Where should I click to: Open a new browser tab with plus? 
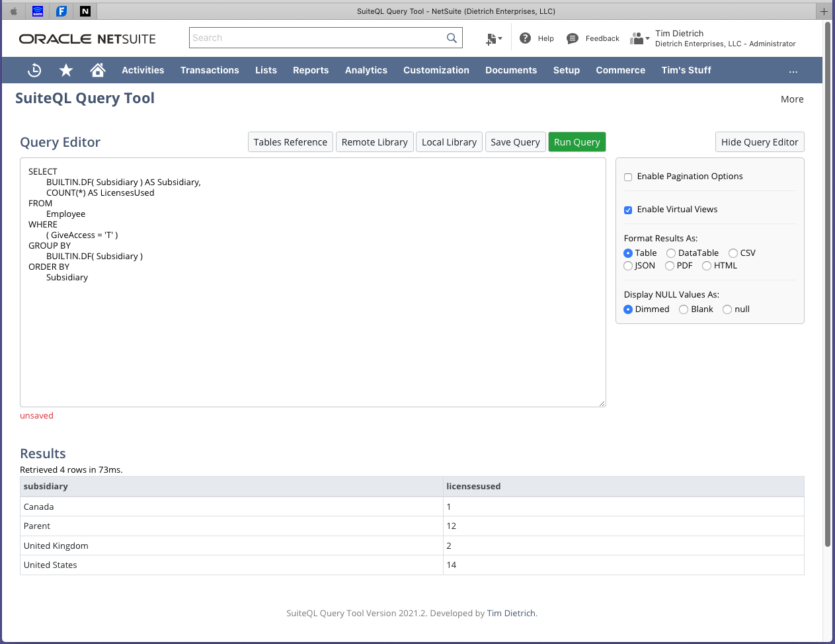824,11
